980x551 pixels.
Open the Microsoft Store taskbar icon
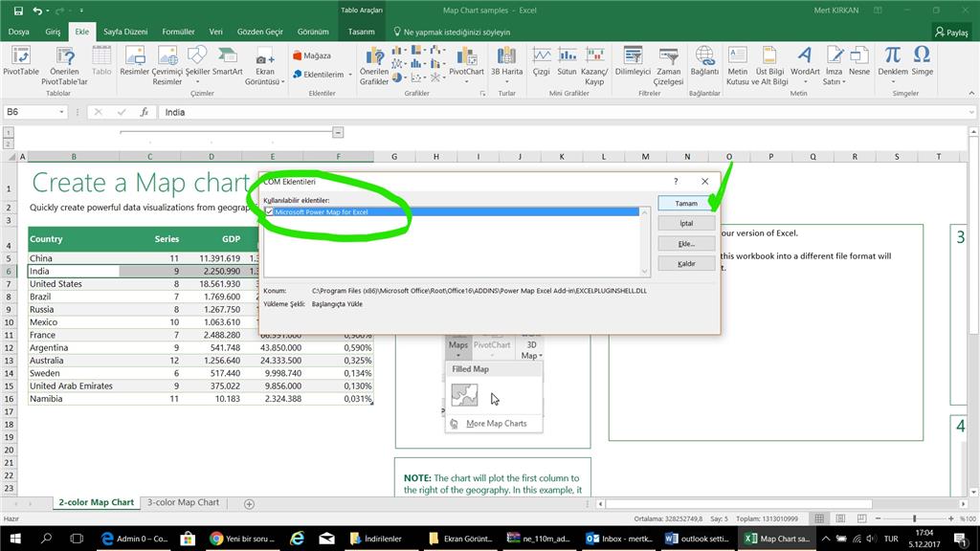click(x=187, y=538)
